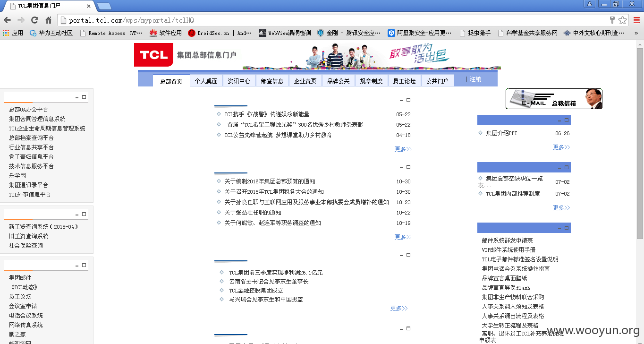Screen dimensions: 644x344
Task: Minimize the 集团总部空缺职位 panel
Action: tap(560, 167)
